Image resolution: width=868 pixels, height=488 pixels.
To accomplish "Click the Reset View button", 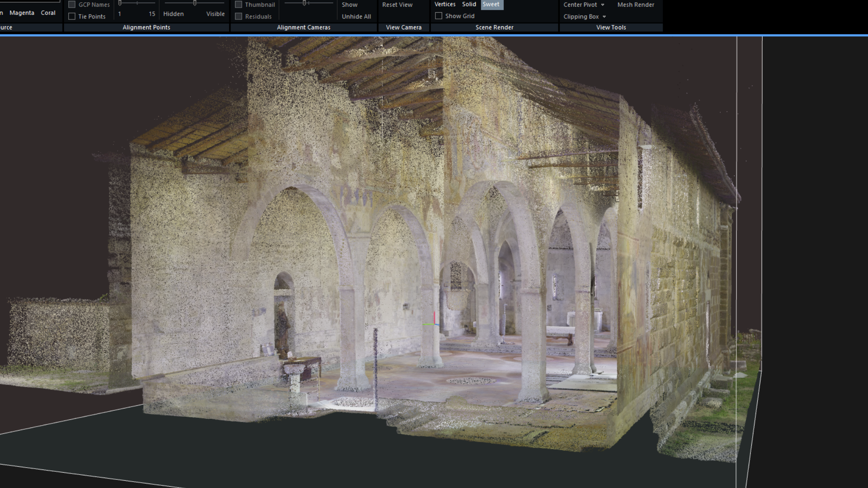I will (x=397, y=5).
